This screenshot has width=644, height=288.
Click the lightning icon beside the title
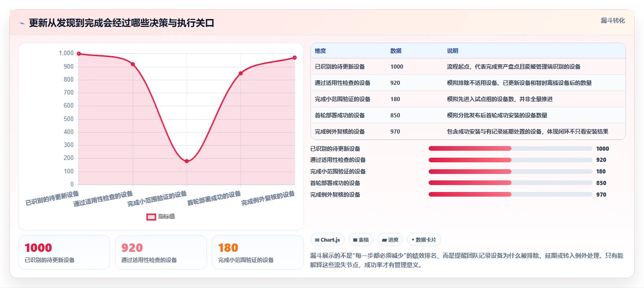(22, 23)
